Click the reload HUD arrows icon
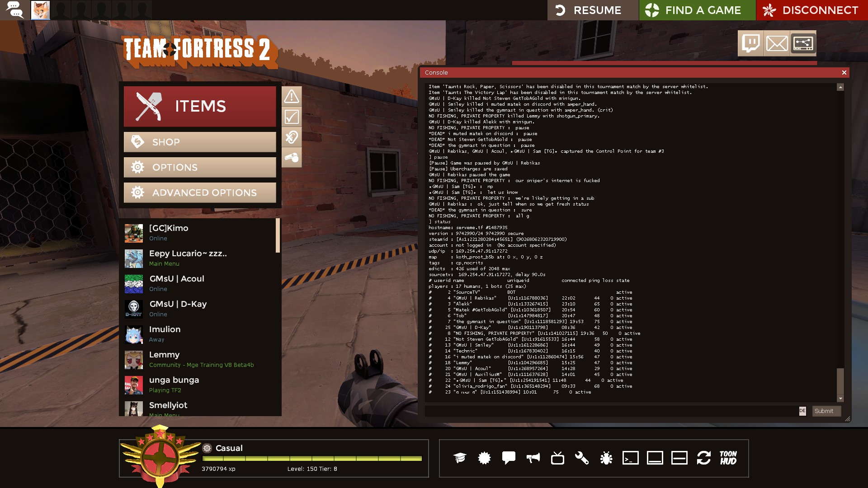Viewport: 868px width, 488px height. coord(704,458)
